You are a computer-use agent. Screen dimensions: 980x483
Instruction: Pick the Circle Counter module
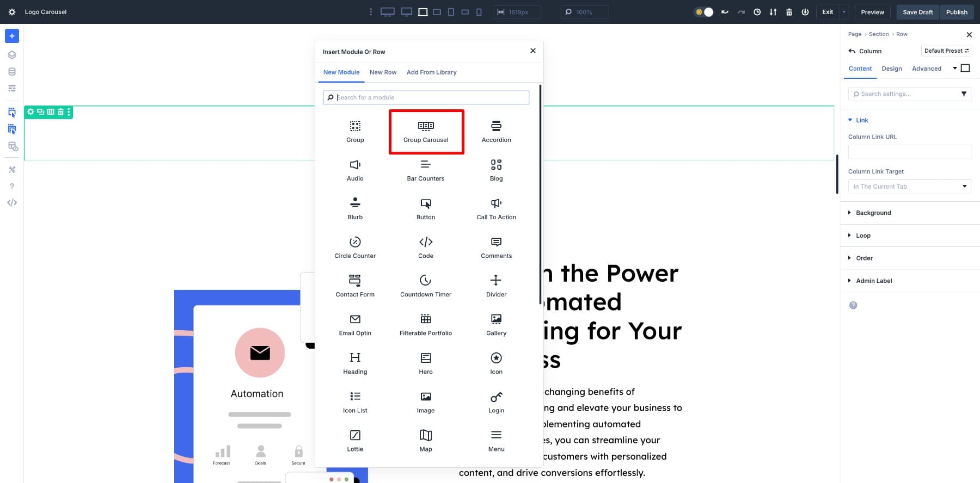[355, 247]
